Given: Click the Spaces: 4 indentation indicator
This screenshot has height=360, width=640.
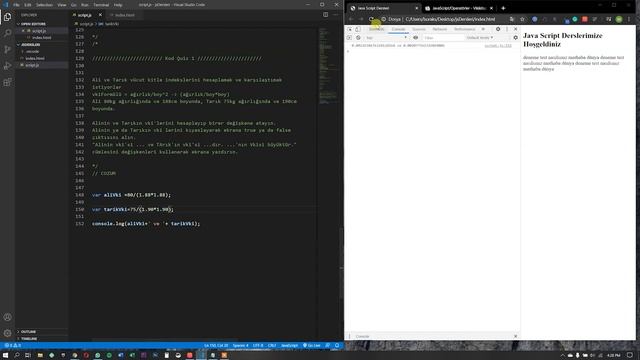Looking at the screenshot, I should [240, 346].
